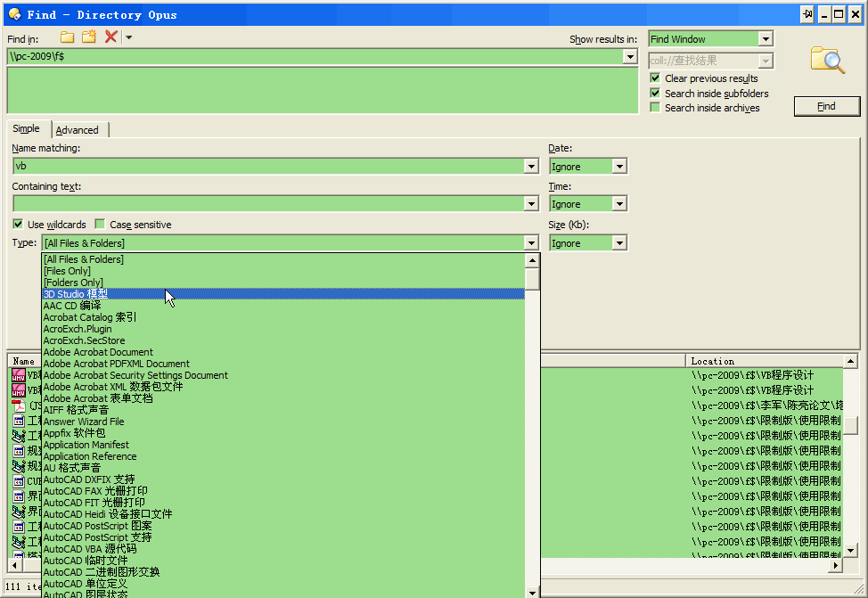The image size is (868, 598).
Task: Click the first WMV file icon in results
Action: click(x=18, y=375)
